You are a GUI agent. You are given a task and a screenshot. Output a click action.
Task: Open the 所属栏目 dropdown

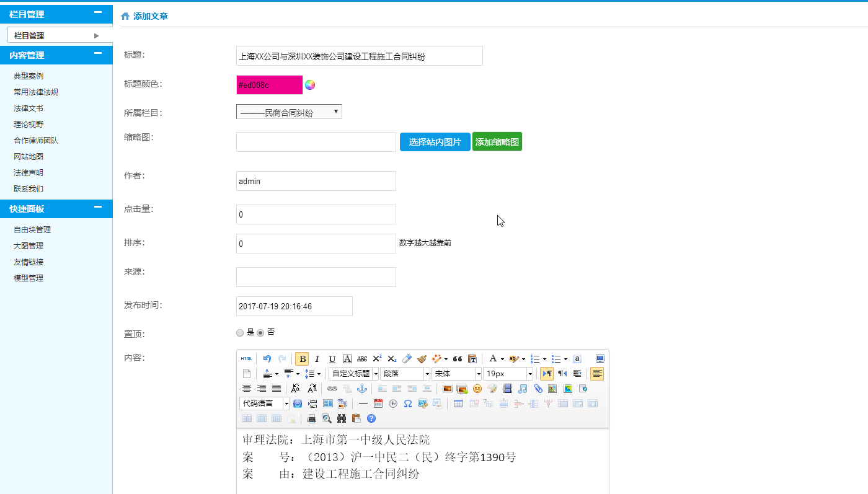289,112
